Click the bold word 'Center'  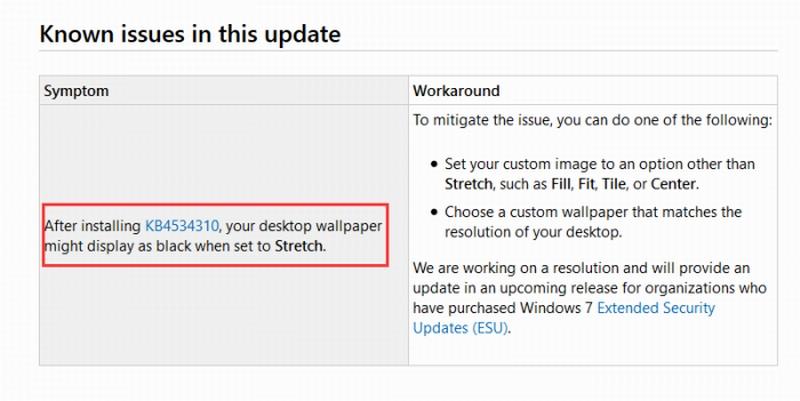672,184
